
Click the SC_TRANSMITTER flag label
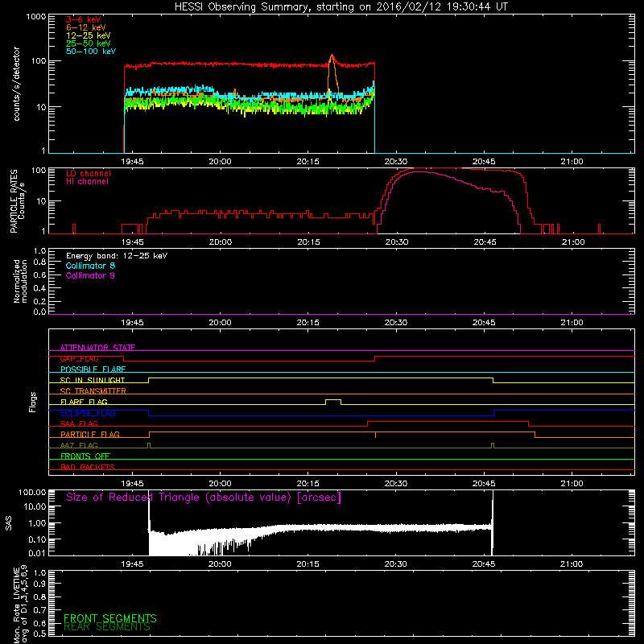93,390
